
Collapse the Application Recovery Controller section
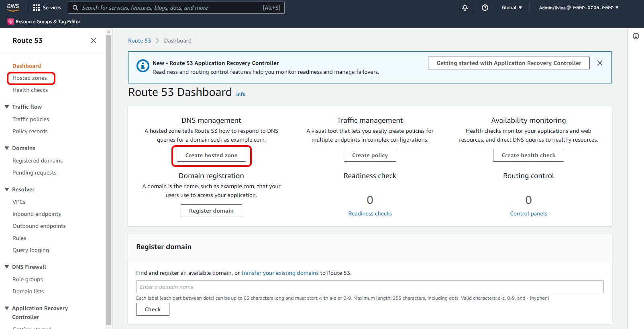click(7, 308)
